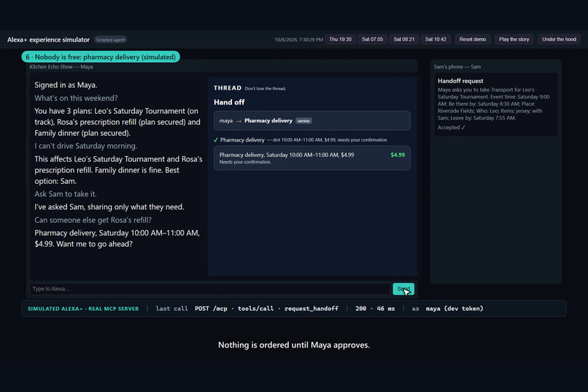Viewport: 588px width, 392px height.
Task: Click the Nothing is ordered until Maya approves caption
Action: click(x=294, y=345)
